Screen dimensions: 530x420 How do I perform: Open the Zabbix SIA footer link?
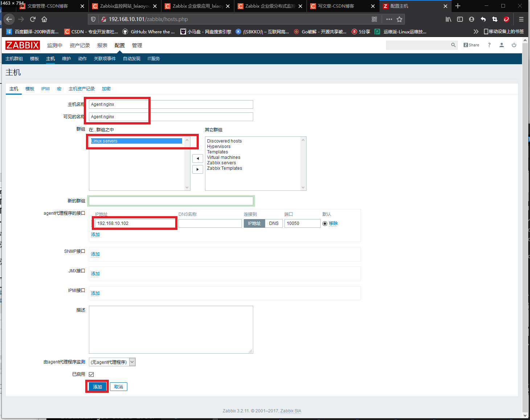point(291,411)
